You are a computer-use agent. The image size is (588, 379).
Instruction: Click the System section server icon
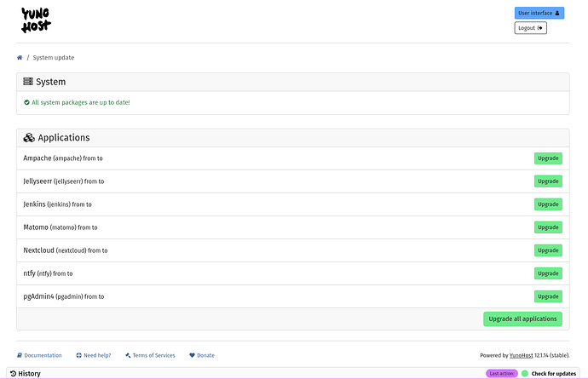point(28,82)
